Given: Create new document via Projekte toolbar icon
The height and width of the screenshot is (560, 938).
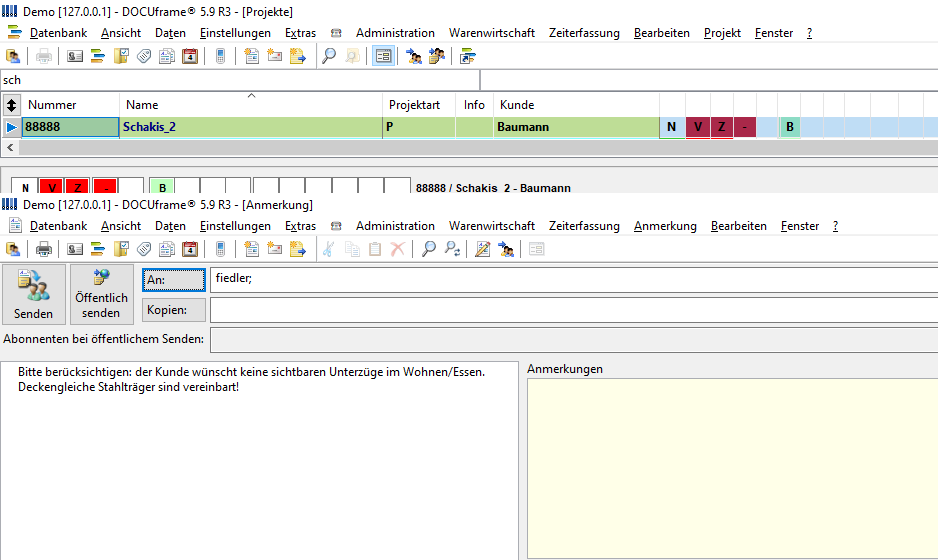Looking at the screenshot, I should click(x=252, y=57).
